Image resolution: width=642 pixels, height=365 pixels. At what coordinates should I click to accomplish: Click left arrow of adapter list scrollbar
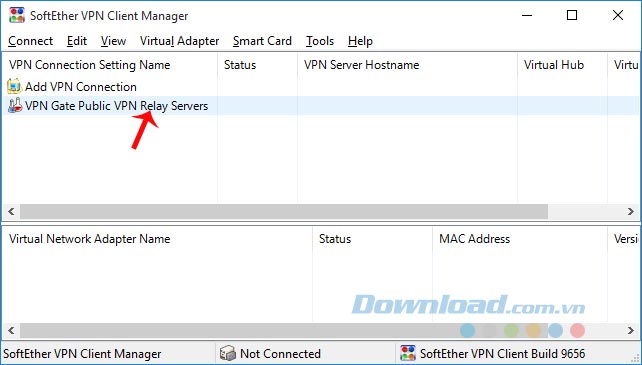coord(11,330)
